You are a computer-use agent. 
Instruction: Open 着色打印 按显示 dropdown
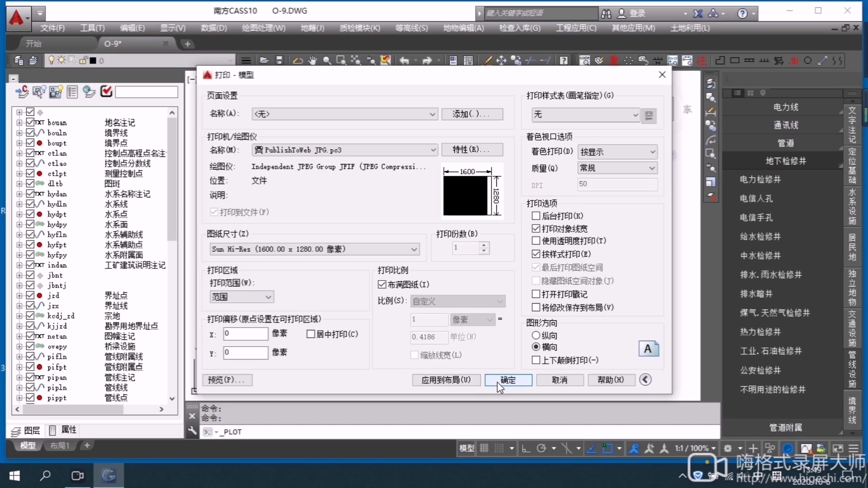pyautogui.click(x=618, y=152)
